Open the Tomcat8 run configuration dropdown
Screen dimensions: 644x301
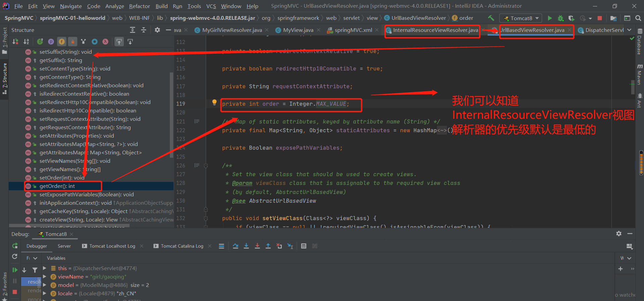[x=521, y=18]
